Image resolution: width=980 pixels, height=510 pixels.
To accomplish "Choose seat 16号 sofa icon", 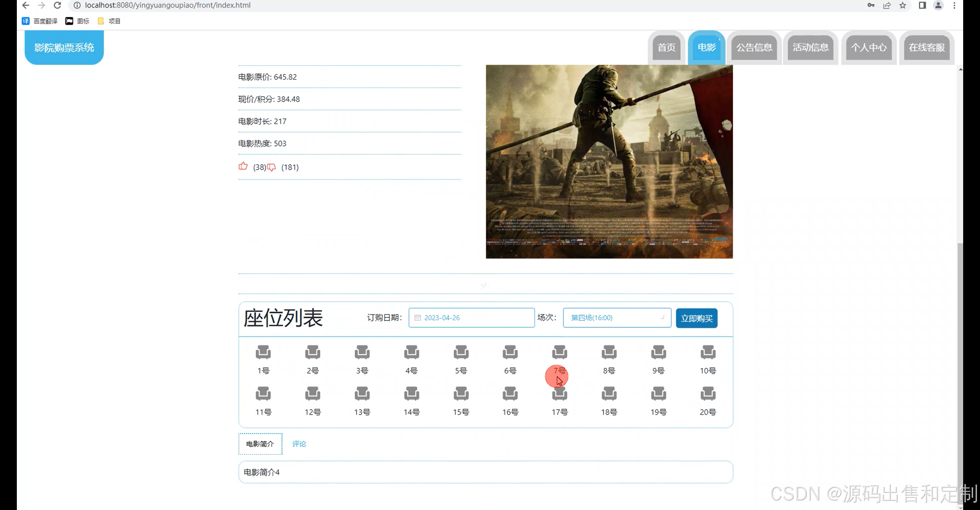I will tap(510, 394).
